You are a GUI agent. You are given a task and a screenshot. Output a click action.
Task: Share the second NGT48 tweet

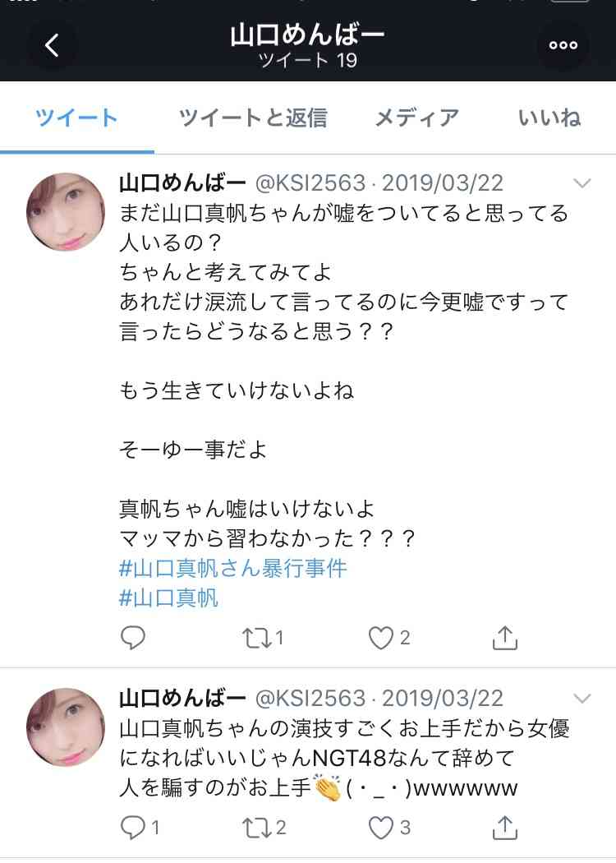504,827
